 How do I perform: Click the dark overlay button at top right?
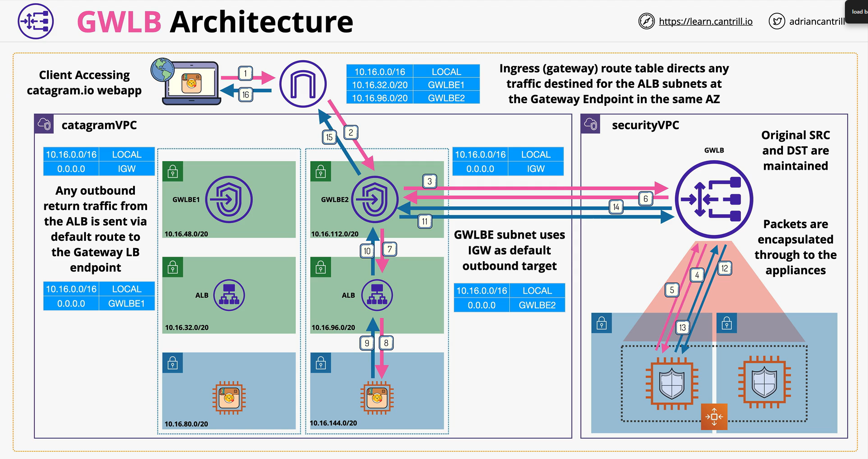pyautogui.click(x=857, y=12)
